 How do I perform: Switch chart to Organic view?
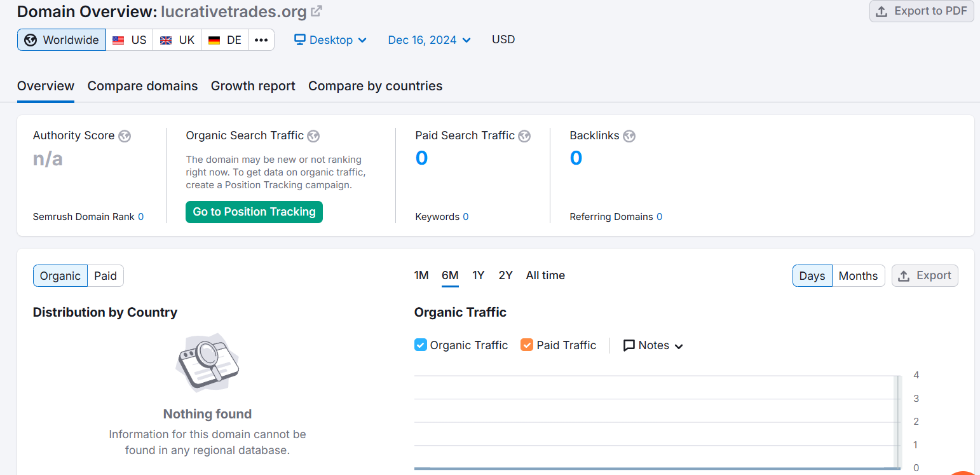point(60,276)
